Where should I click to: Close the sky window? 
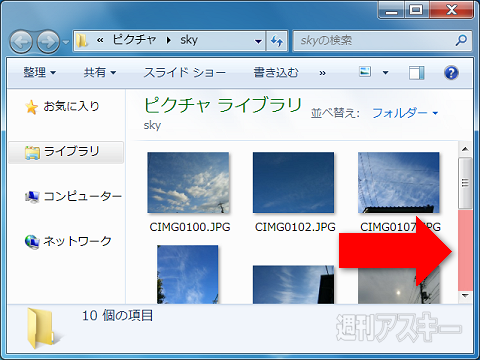click(x=451, y=10)
